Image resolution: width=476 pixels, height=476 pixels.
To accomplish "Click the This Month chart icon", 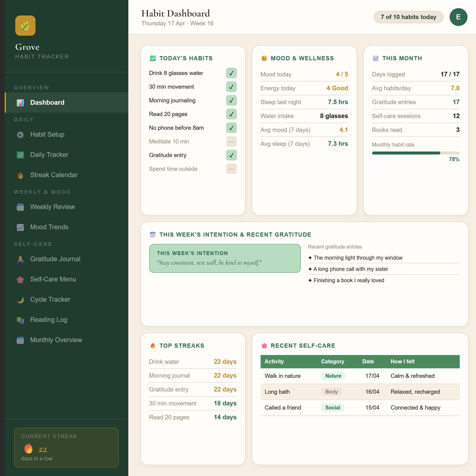I will pos(375,58).
